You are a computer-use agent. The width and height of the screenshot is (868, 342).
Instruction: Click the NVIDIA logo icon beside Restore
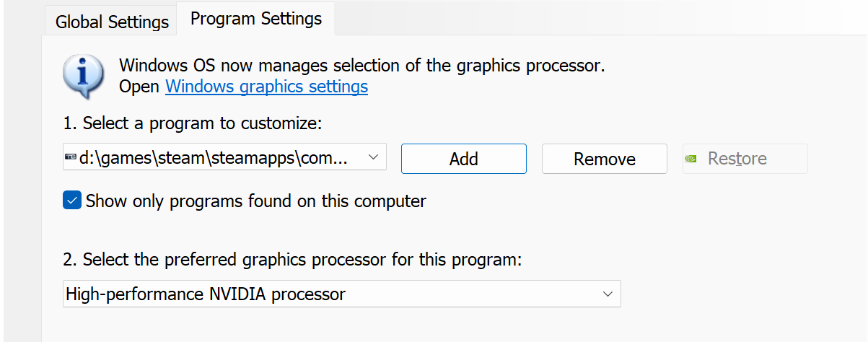[691, 159]
